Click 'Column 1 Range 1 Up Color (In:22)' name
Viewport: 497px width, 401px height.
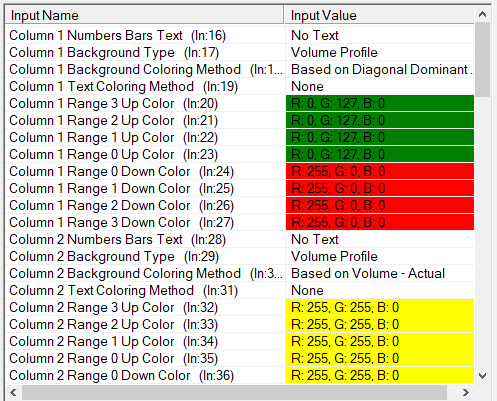(x=113, y=137)
